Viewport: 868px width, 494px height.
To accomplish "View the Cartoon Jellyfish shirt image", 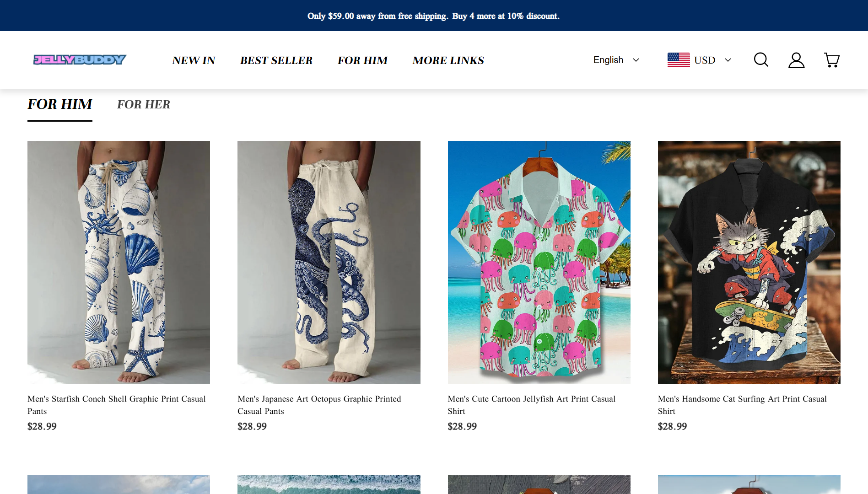I will click(x=539, y=262).
